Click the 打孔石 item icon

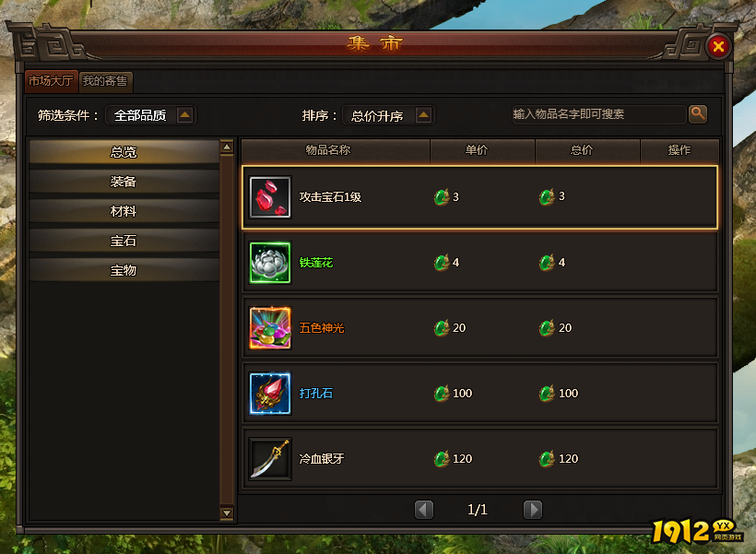pyautogui.click(x=270, y=394)
